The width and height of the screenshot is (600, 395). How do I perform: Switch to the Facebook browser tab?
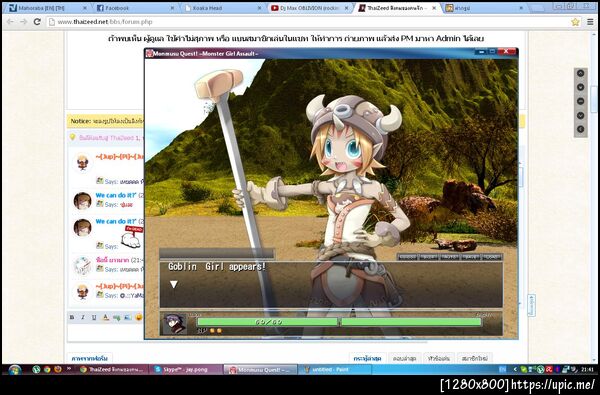click(134, 8)
